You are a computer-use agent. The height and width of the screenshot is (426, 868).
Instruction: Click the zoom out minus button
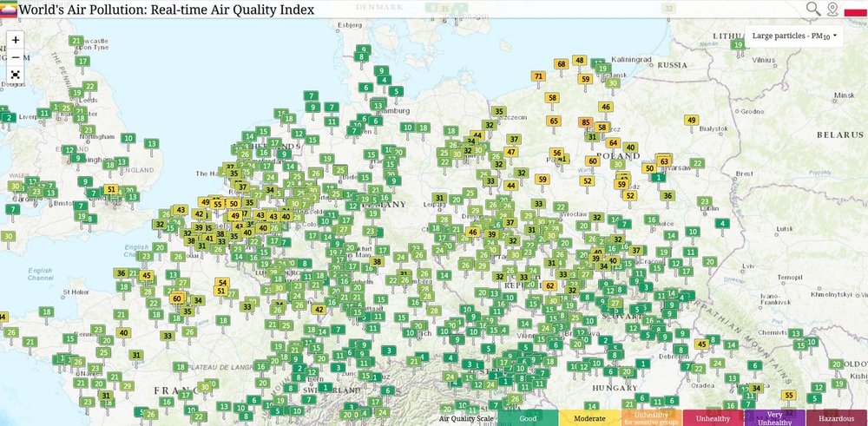tap(16, 57)
